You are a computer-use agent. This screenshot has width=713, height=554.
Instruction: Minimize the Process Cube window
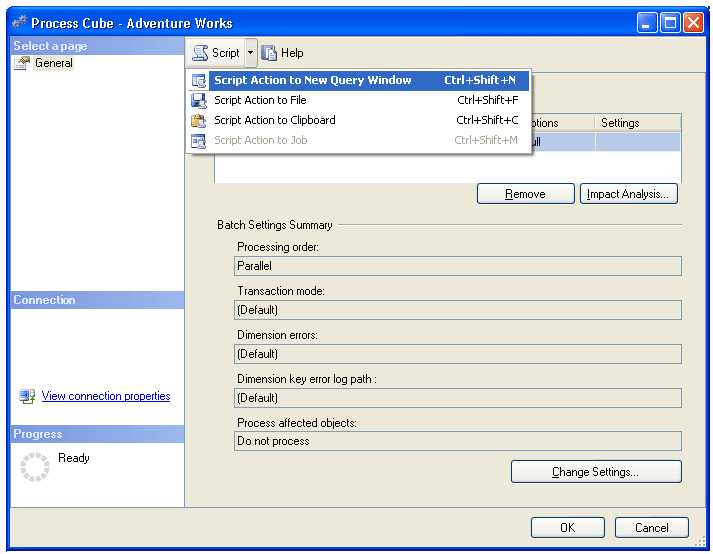click(x=647, y=23)
